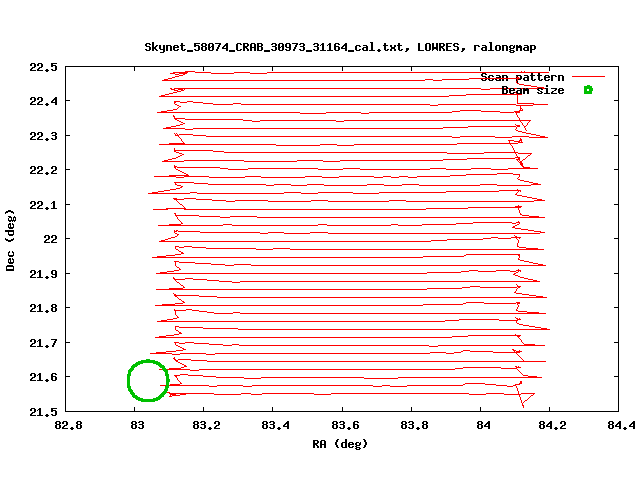Image resolution: width=640 pixels, height=480 pixels.
Task: Click the 84 x-axis tick label
Action: pyautogui.click(x=483, y=425)
